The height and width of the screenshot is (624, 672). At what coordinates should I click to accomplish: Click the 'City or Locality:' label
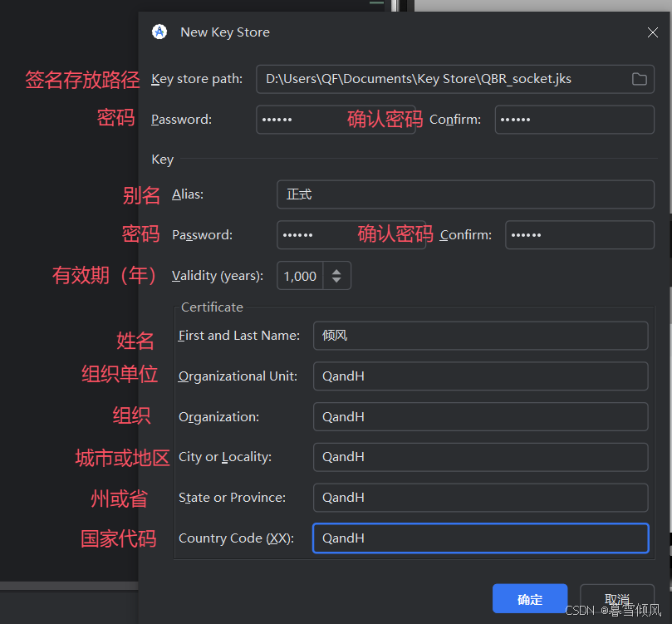225,457
